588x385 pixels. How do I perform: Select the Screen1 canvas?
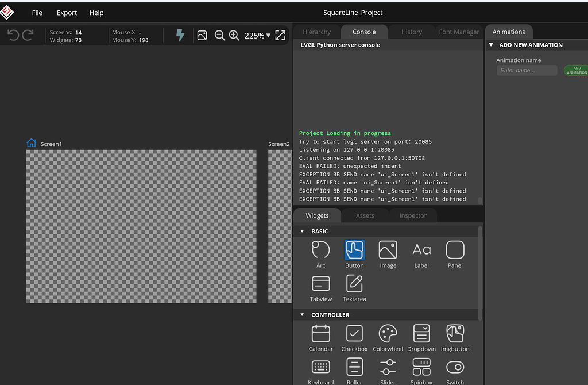(x=141, y=226)
